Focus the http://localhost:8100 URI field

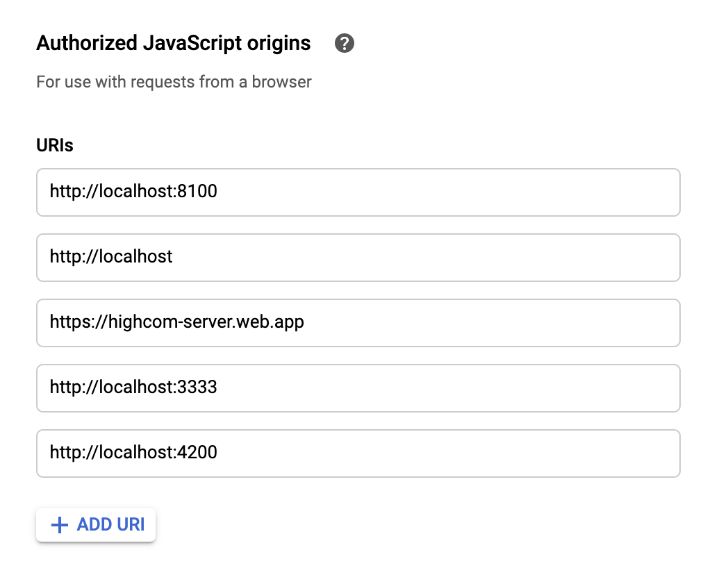pos(358,192)
